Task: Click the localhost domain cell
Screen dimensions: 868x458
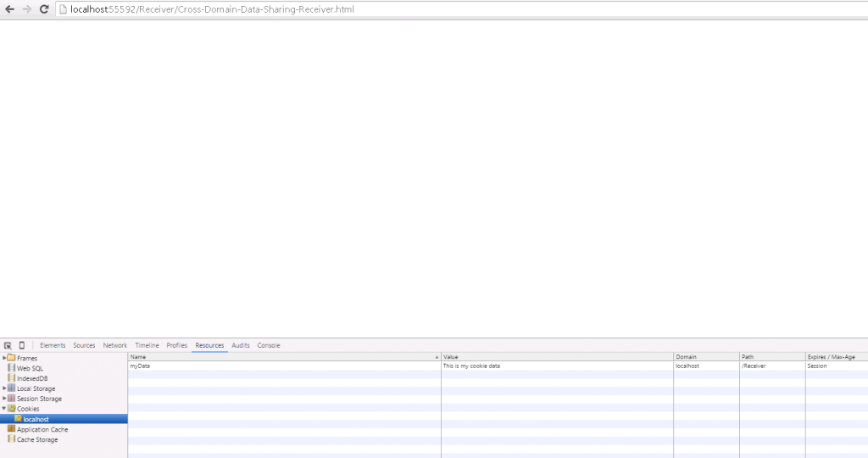Action: [x=707, y=366]
